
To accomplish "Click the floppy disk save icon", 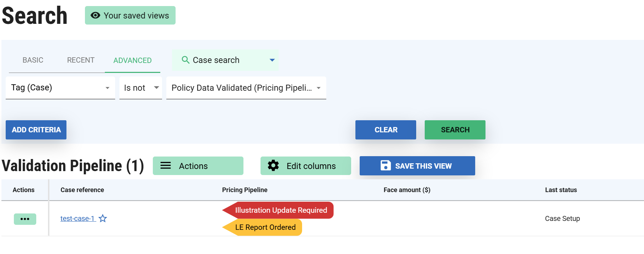I will click(386, 166).
